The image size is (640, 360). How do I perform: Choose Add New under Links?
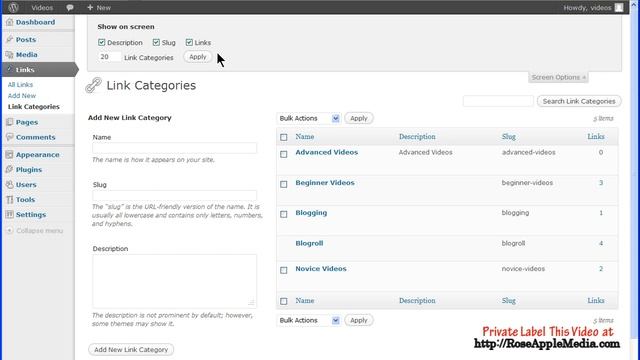[22, 96]
